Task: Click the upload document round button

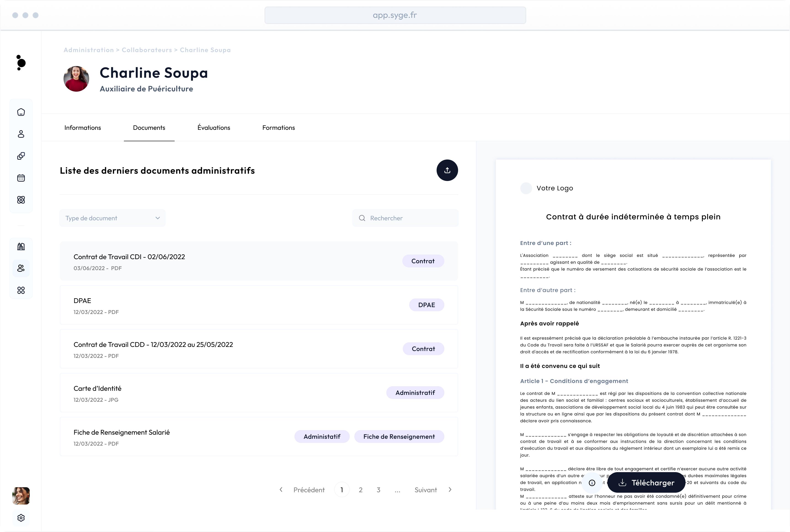Action: [447, 170]
